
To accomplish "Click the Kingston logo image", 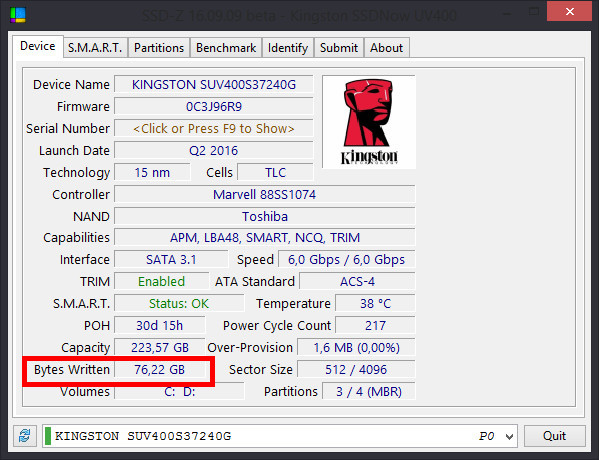I will 369,122.
